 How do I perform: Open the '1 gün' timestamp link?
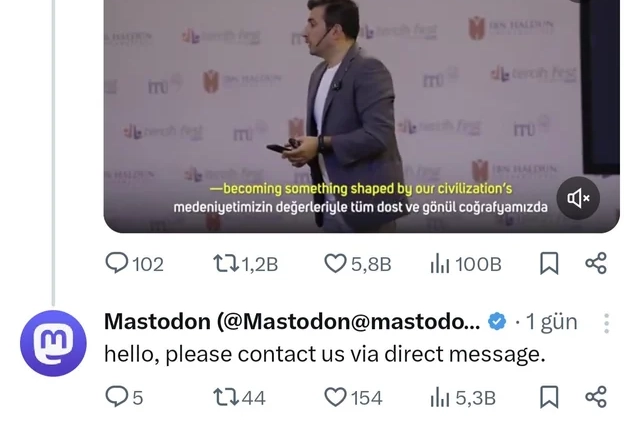coord(551,322)
